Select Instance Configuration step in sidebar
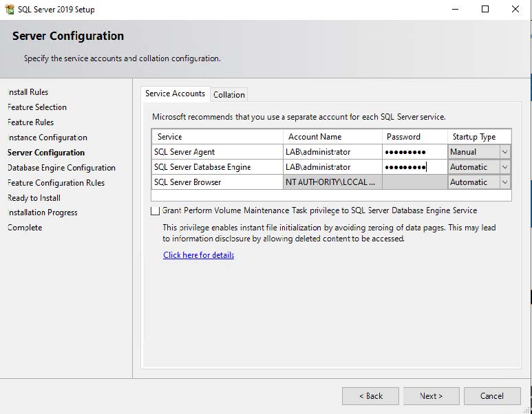Viewport: 532px width, 414px height. pos(47,138)
